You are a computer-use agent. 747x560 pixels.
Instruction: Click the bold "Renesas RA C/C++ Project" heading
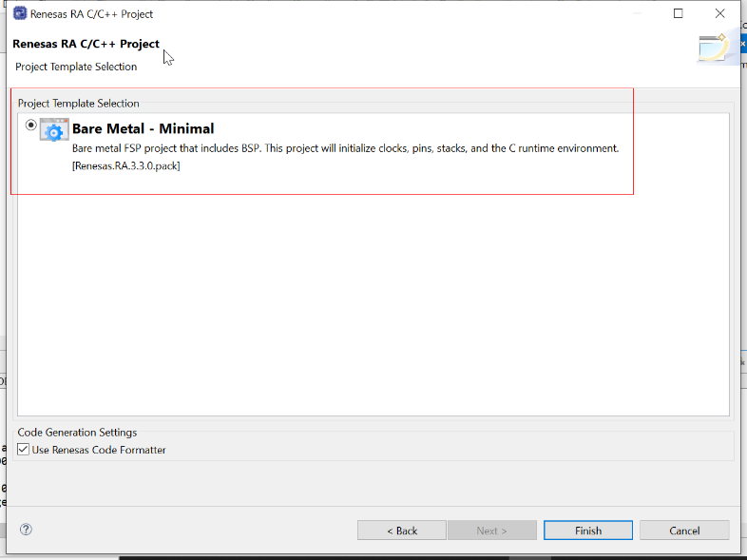86,44
